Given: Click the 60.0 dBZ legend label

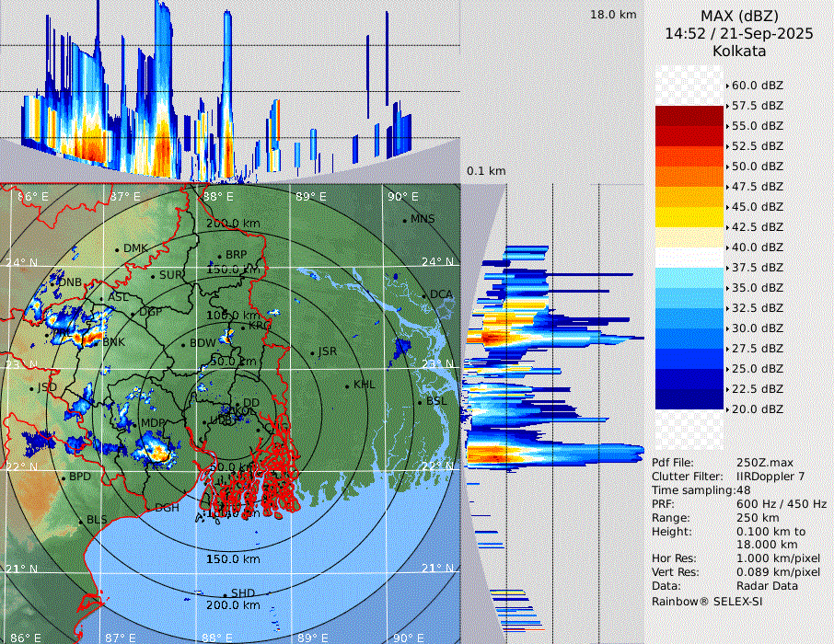Looking at the screenshot, I should point(757,85).
